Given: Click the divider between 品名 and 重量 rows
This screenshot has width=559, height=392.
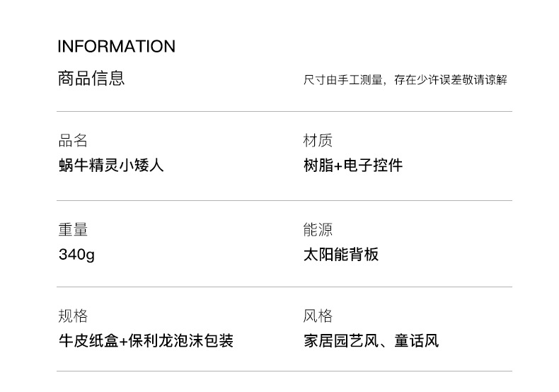Looking at the screenshot, I should [x=284, y=201].
